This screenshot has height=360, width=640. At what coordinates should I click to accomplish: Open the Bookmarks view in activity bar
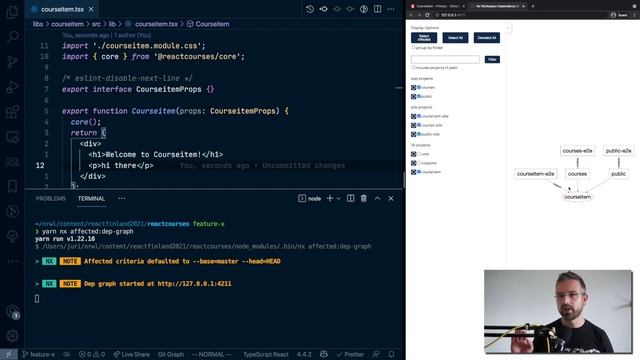(x=12, y=187)
